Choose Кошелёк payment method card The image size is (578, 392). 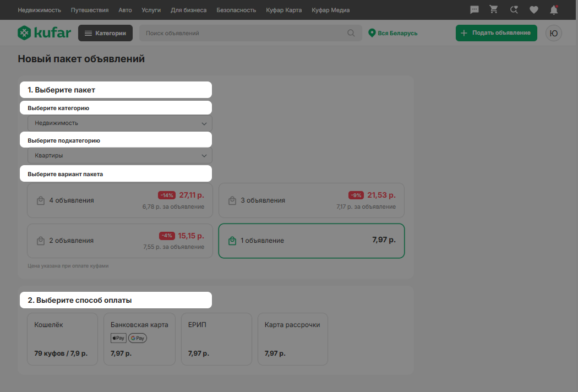[x=62, y=339]
